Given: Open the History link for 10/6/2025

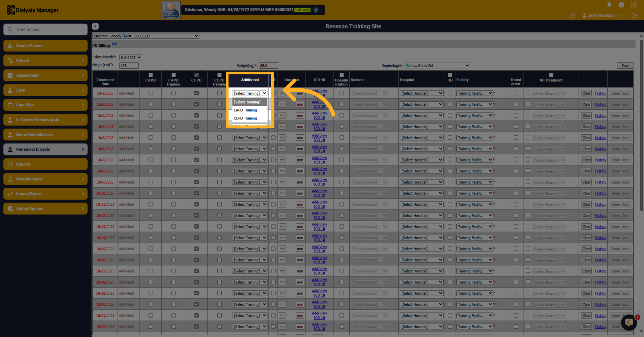Looking at the screenshot, I should tap(601, 149).
